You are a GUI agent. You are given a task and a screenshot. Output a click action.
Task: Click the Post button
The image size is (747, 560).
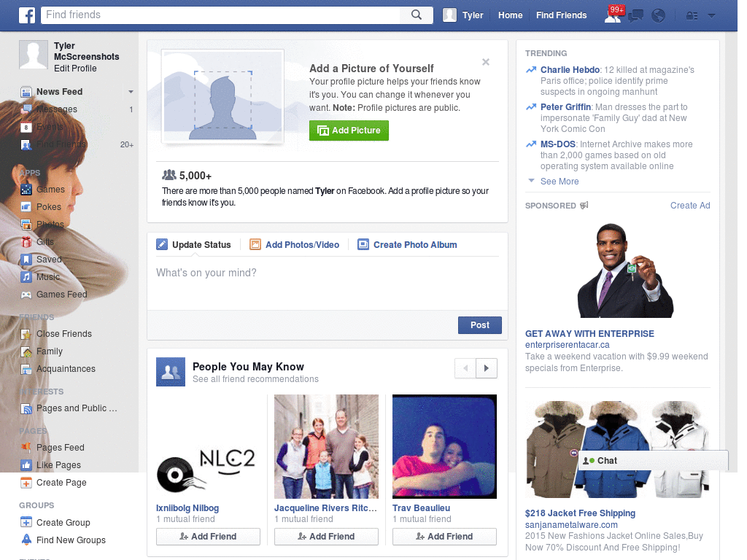(x=480, y=325)
